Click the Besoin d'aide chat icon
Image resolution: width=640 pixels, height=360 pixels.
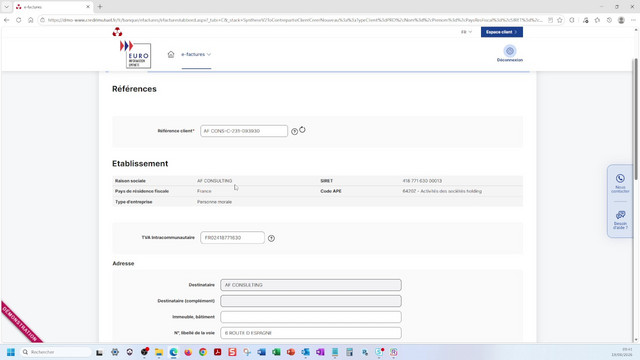click(620, 215)
